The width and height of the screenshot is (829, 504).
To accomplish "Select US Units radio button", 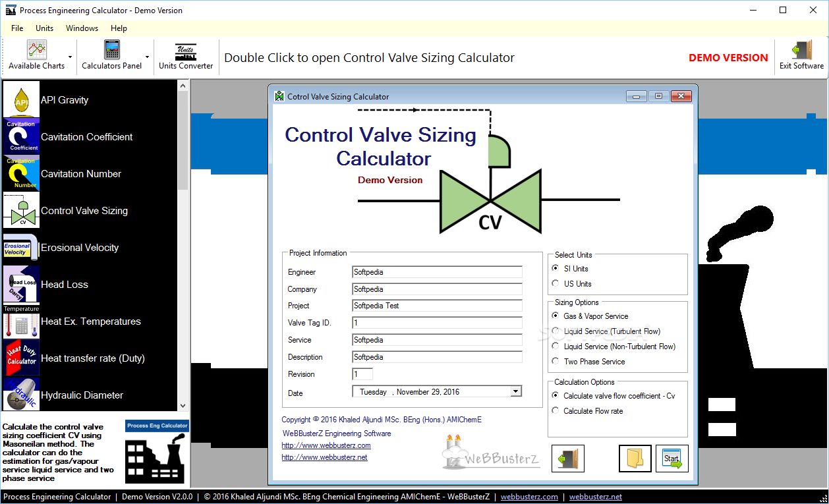I will point(556,284).
